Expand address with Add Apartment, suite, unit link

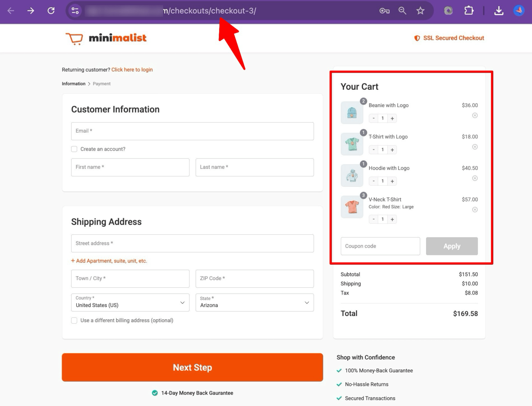(109, 261)
